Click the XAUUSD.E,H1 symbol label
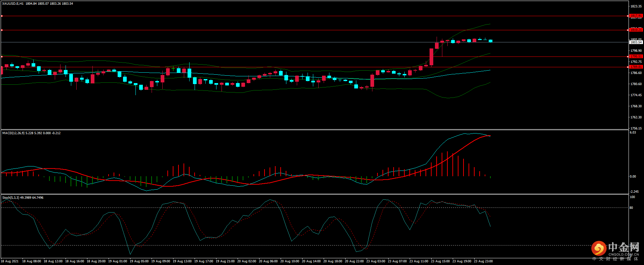 pyautogui.click(x=13, y=4)
